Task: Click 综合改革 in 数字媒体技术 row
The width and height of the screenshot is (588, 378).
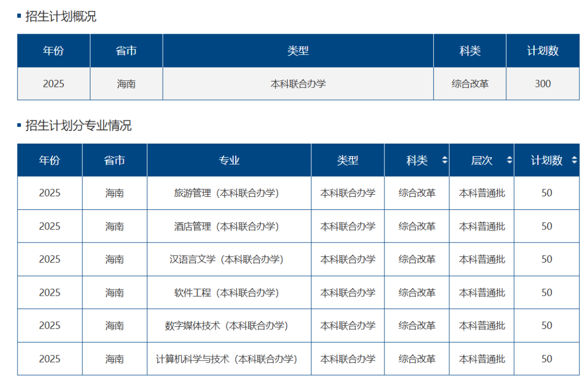Action: (x=417, y=326)
